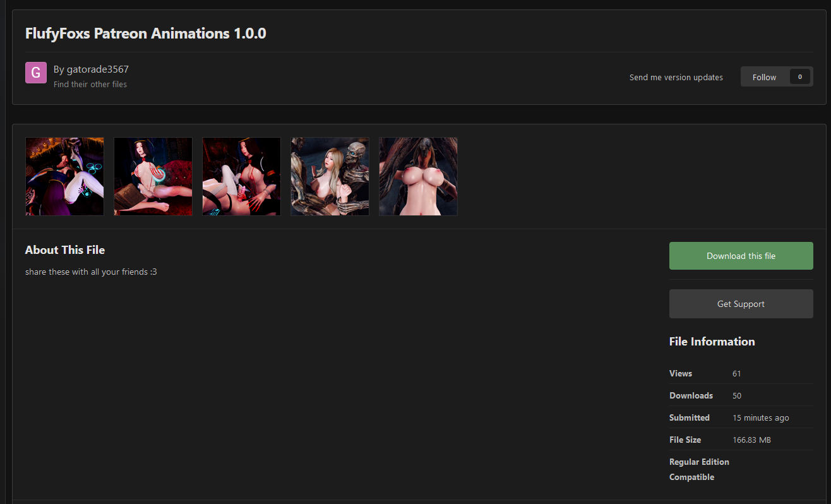Open the Find their other files link
831x504 pixels.
click(x=90, y=84)
